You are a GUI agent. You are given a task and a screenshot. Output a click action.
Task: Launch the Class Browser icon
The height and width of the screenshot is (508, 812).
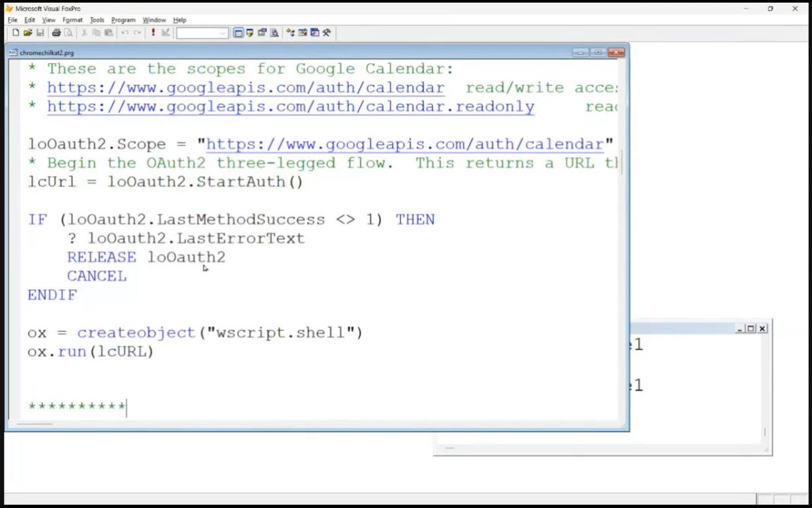(290, 33)
